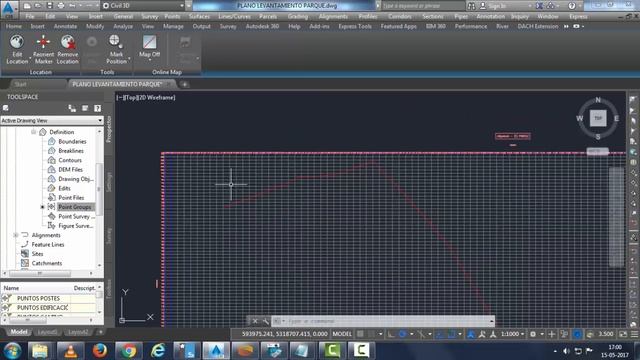Click the annotation plus icon in status bar
The height and width of the screenshot is (360, 640).
coord(551,334)
